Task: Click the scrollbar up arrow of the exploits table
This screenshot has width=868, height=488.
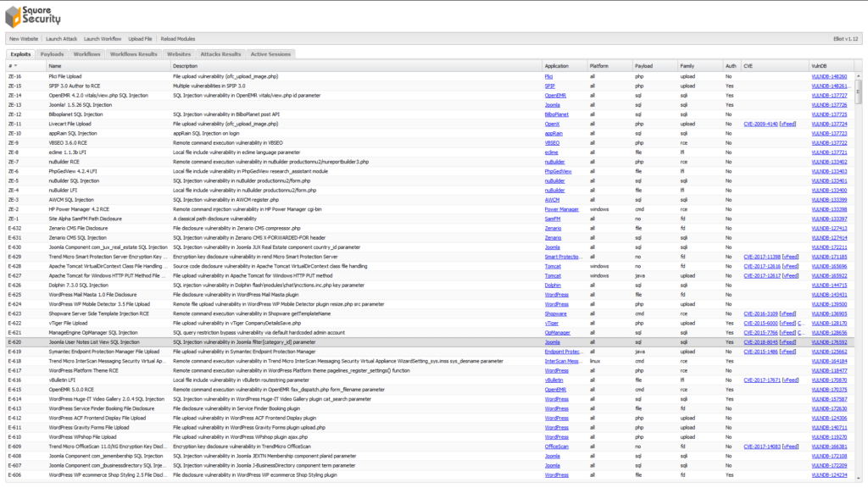Action: (858, 75)
